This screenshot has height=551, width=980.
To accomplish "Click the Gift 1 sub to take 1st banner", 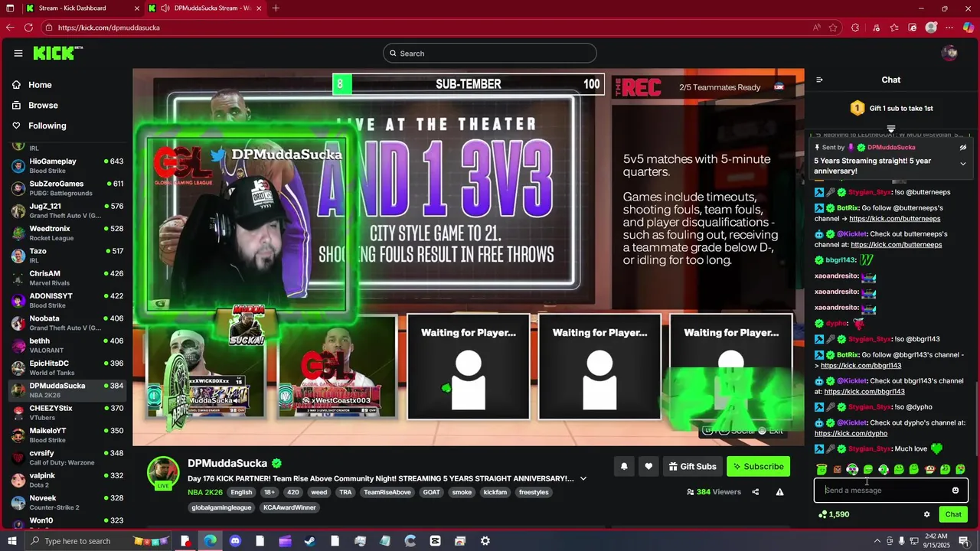I will [x=891, y=109].
